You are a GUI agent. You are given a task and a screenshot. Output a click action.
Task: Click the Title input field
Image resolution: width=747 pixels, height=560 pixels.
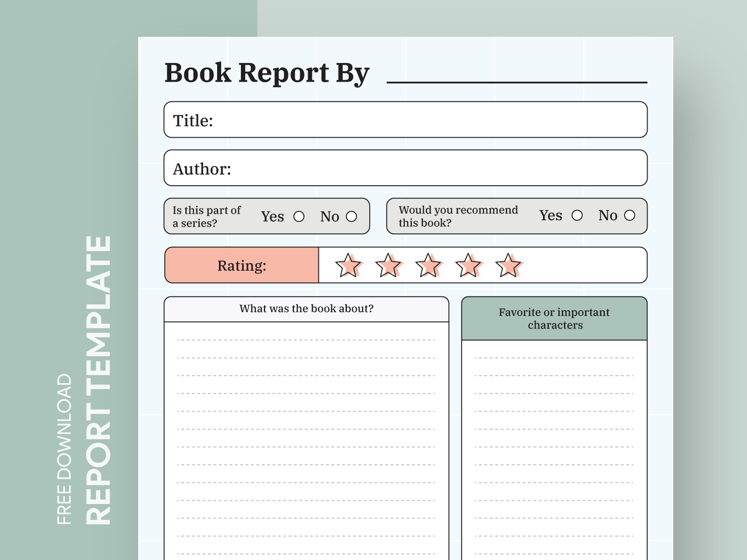pyautogui.click(x=405, y=119)
